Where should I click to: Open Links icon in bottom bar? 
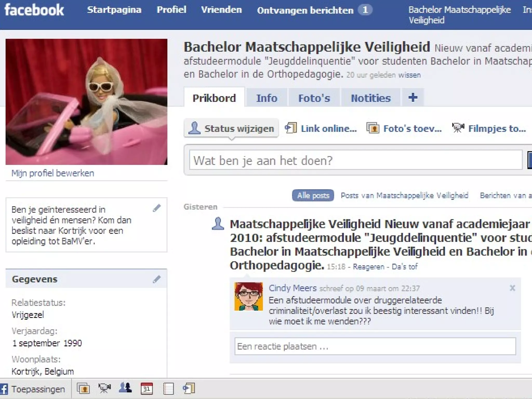coord(189,389)
